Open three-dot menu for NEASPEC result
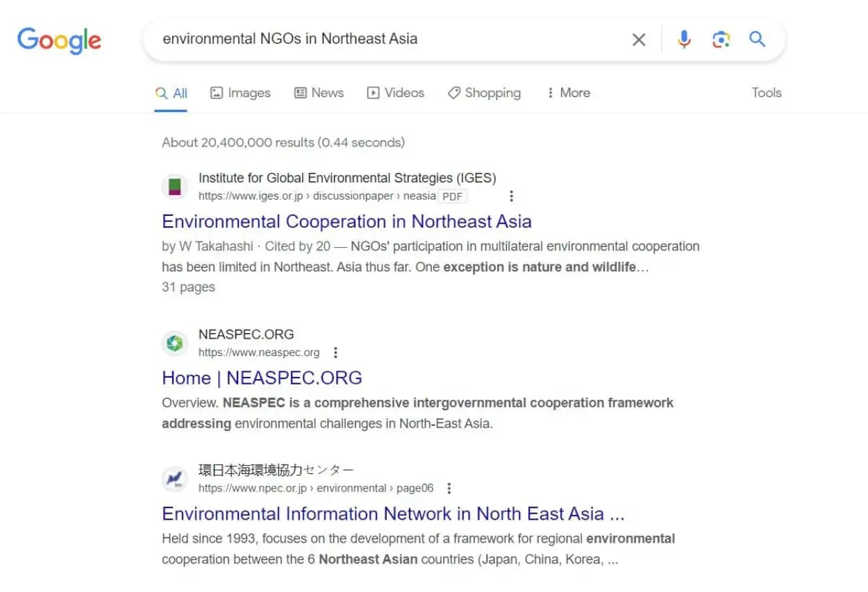 pos(335,353)
